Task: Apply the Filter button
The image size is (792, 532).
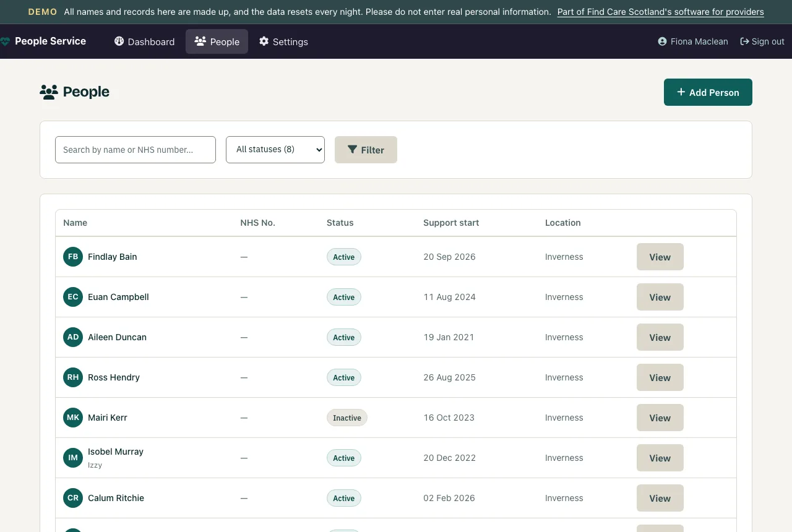Action: pyautogui.click(x=366, y=150)
